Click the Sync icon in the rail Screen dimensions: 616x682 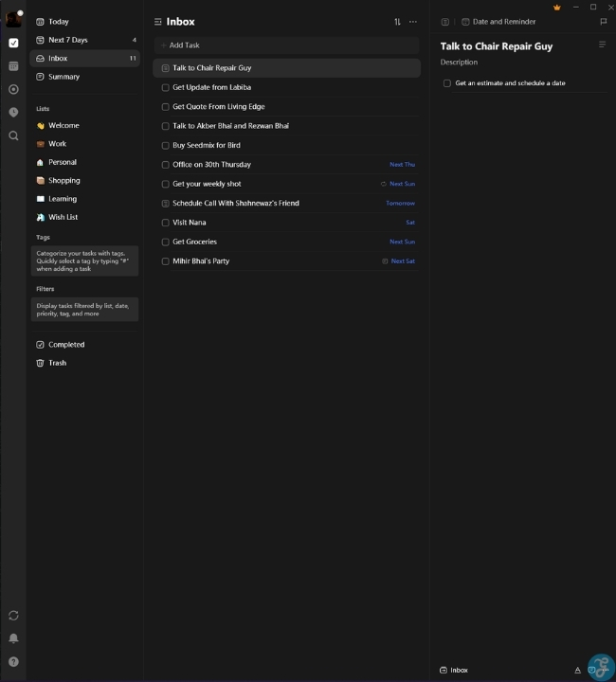(x=13, y=616)
